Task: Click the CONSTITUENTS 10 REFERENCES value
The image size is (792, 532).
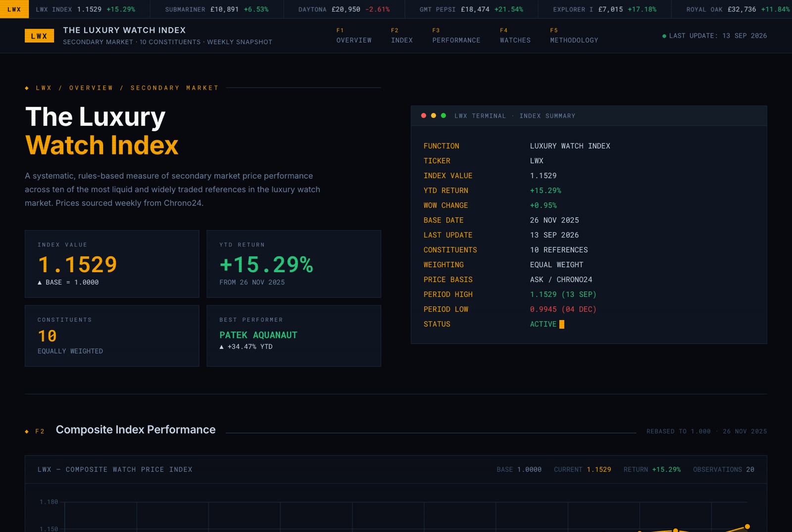Action: click(x=559, y=250)
